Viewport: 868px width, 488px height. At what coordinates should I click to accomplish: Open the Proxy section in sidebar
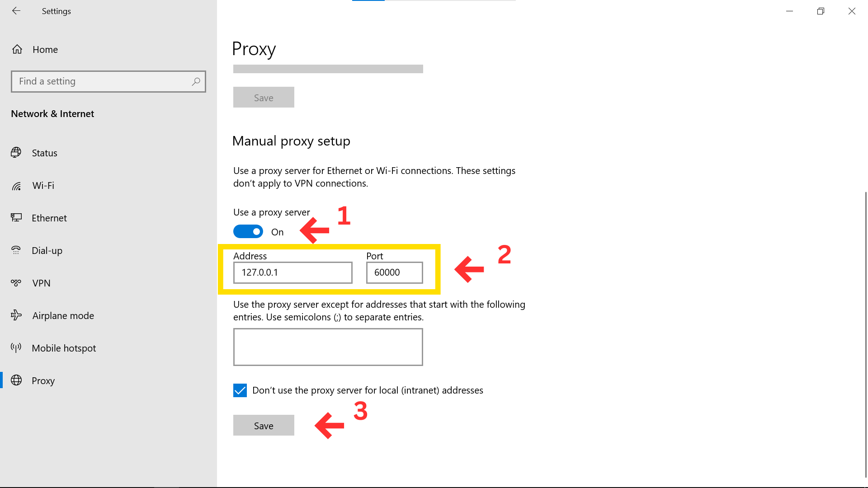pyautogui.click(x=43, y=381)
